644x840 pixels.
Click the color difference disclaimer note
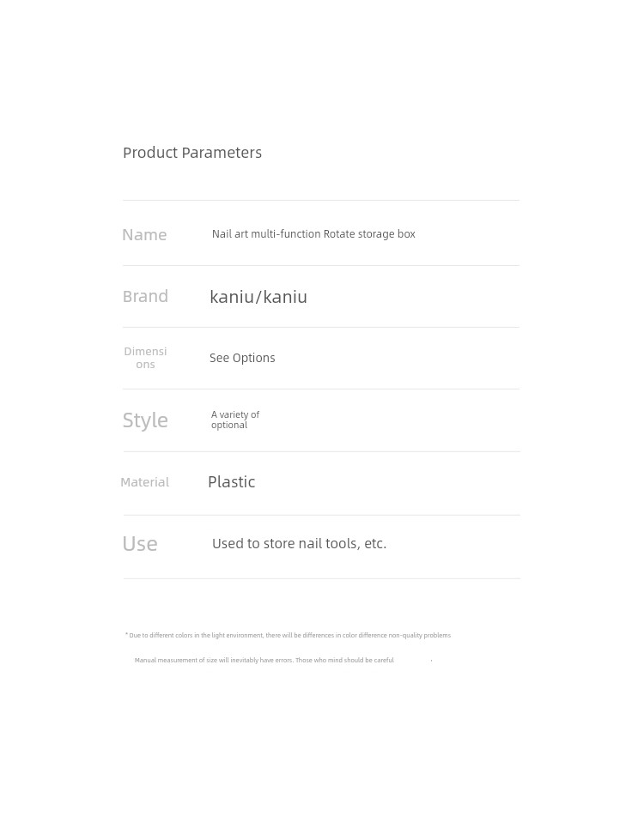point(288,635)
